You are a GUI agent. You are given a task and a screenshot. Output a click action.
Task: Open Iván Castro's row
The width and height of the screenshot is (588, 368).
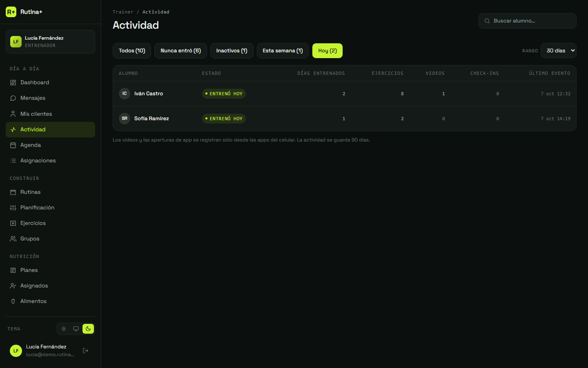[344, 94]
